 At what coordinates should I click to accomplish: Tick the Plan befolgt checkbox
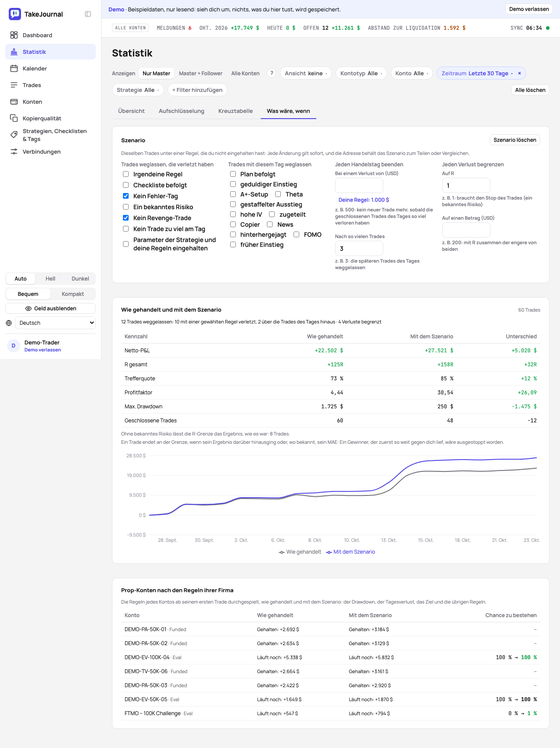coord(233,174)
